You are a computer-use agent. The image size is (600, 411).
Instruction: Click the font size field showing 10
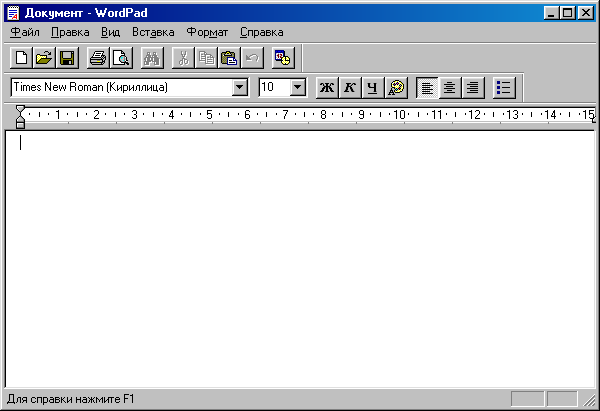[x=274, y=87]
